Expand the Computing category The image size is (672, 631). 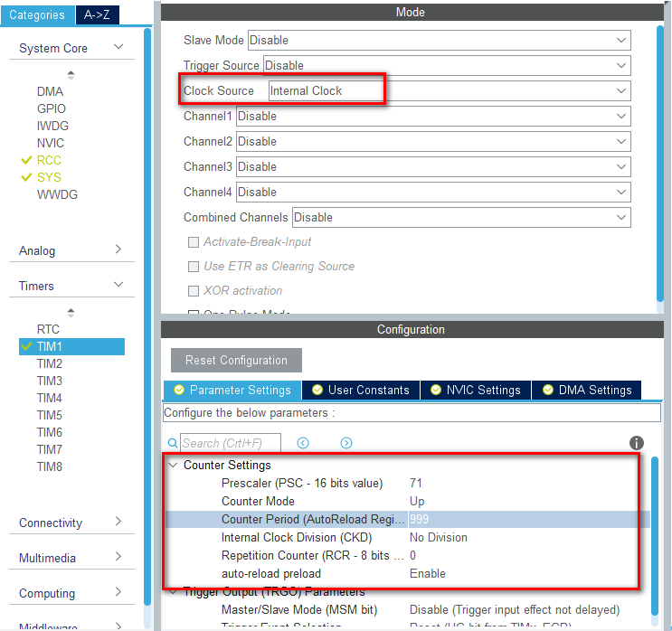pos(118,592)
